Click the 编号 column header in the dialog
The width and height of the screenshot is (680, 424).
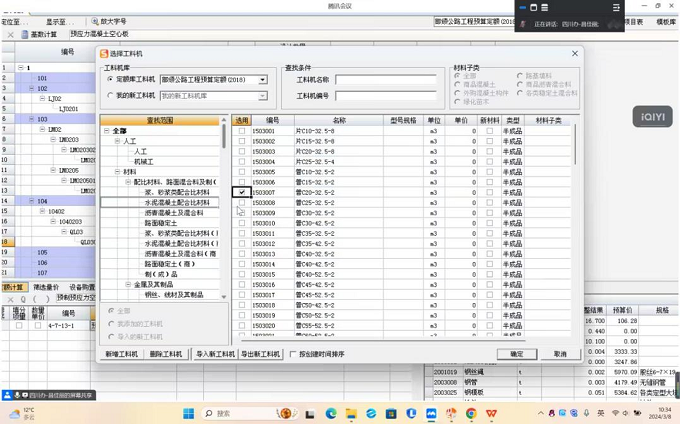coord(272,121)
